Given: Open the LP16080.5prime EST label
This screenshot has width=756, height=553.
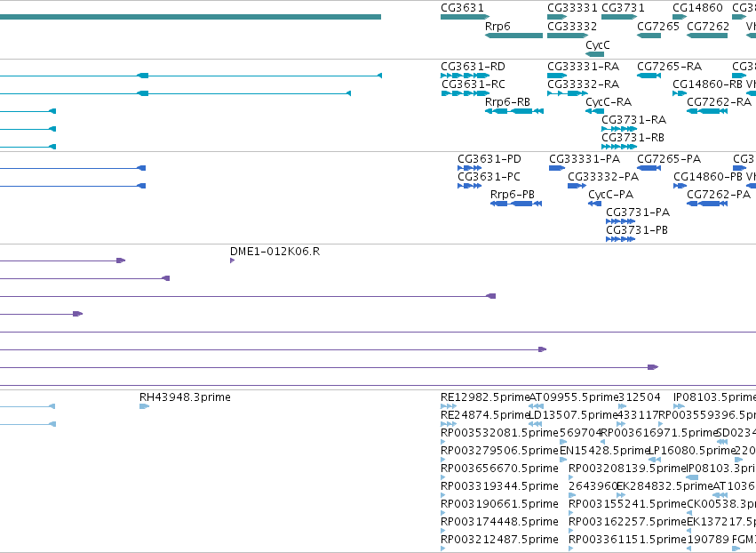Looking at the screenshot, I should 692,451.
